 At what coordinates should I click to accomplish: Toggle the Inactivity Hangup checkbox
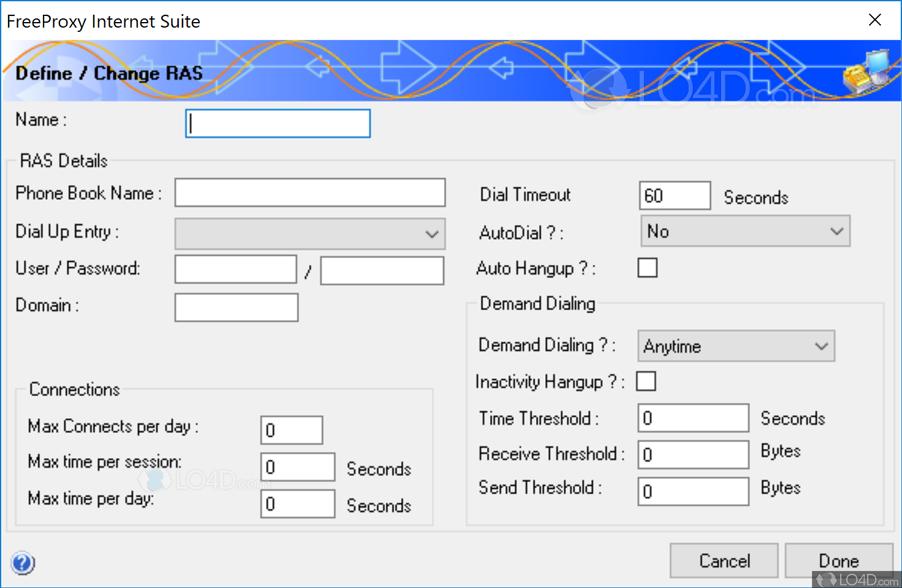point(646,381)
